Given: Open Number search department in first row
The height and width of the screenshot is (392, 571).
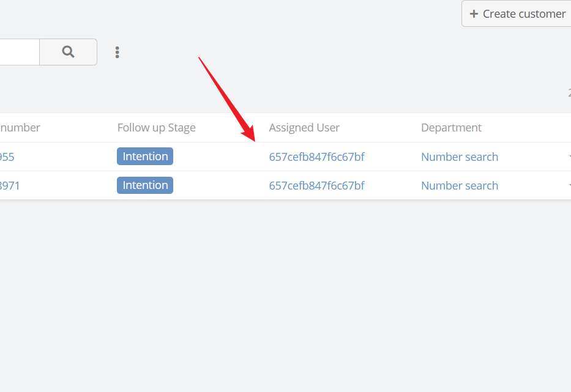Looking at the screenshot, I should tap(460, 157).
